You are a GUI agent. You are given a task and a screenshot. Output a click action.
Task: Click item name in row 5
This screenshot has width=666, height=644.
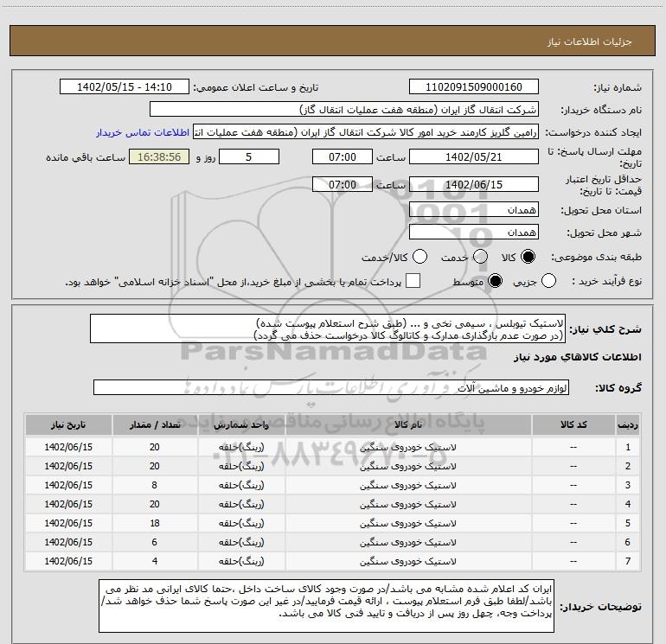tap(408, 524)
